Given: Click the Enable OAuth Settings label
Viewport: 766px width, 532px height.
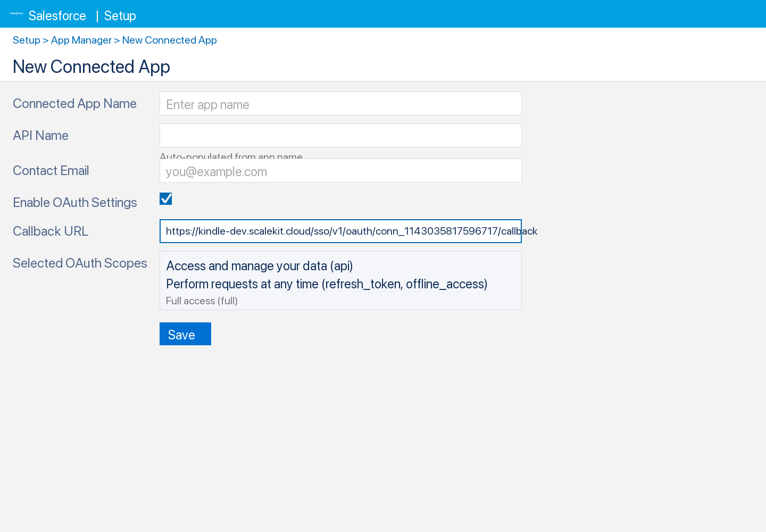Looking at the screenshot, I should coord(74,202).
